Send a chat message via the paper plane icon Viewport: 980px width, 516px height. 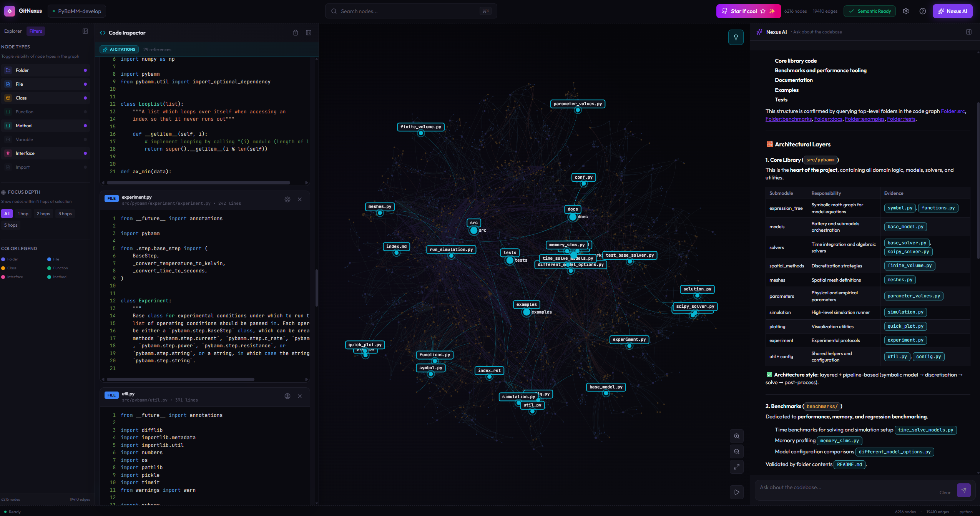[964, 490]
